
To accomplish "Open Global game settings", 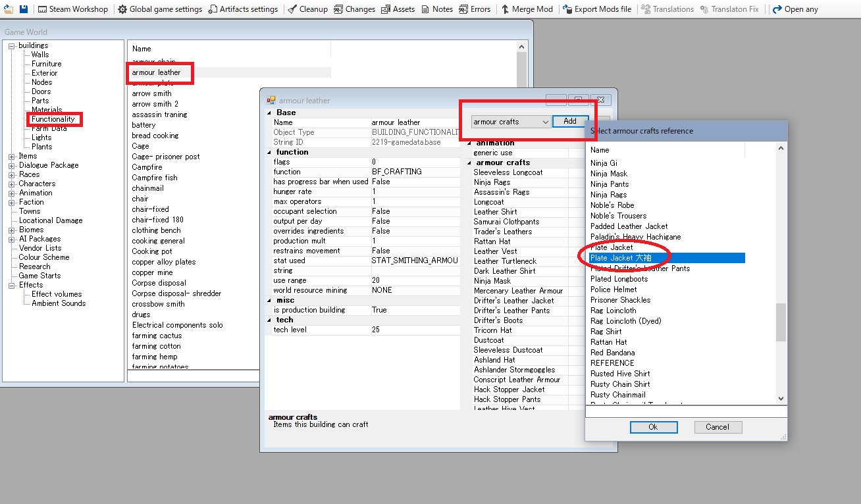I will (160, 9).
